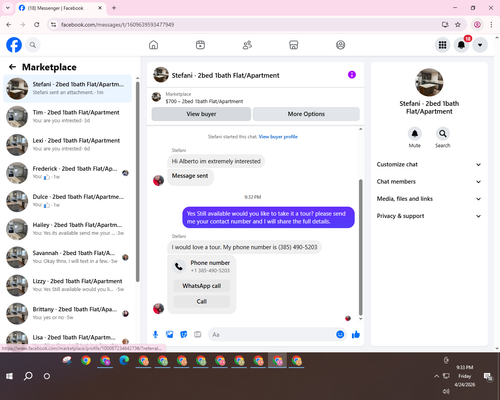Image resolution: width=500 pixels, height=400 pixels.
Task: Click back arrow next to Marketplace
Action: pyautogui.click(x=12, y=67)
